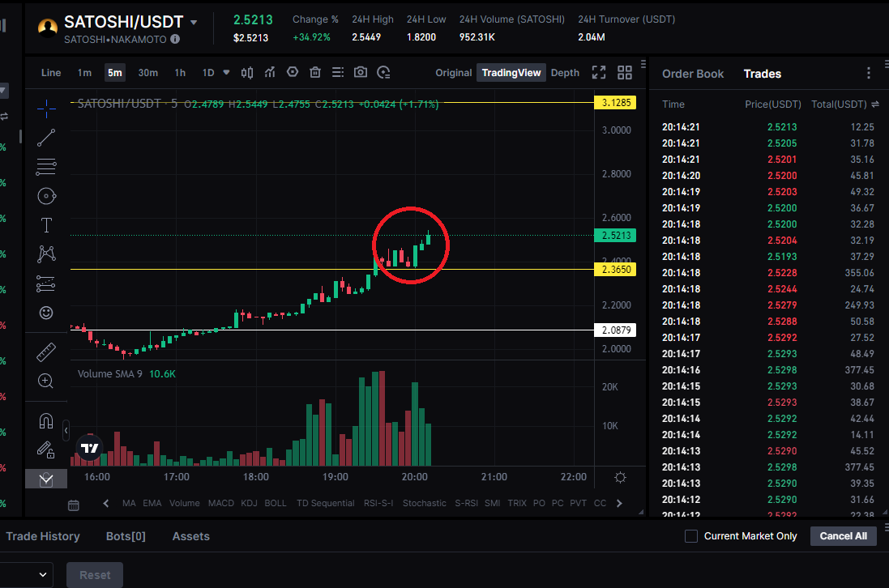Enter fullscreen chart mode
Image resolution: width=889 pixels, height=588 pixels.
tap(599, 73)
